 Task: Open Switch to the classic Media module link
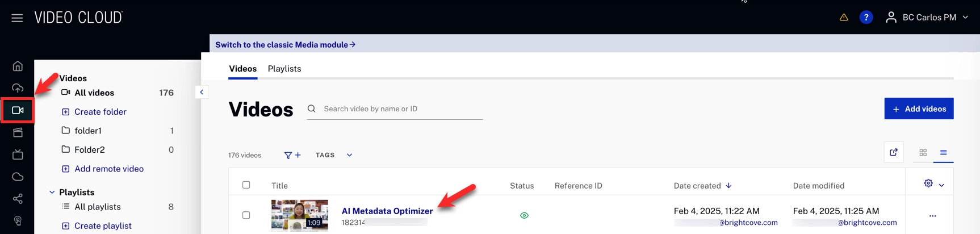(285, 45)
